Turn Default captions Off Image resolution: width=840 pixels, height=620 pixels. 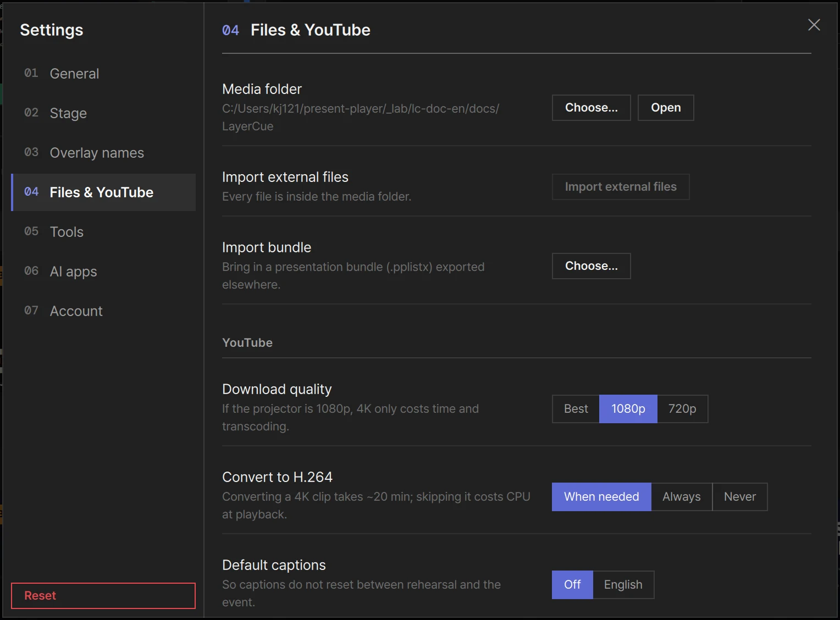(x=572, y=585)
